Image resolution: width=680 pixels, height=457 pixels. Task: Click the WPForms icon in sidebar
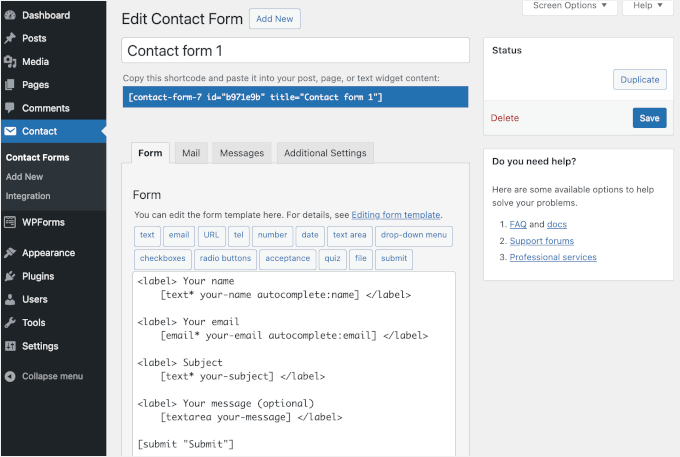click(10, 222)
